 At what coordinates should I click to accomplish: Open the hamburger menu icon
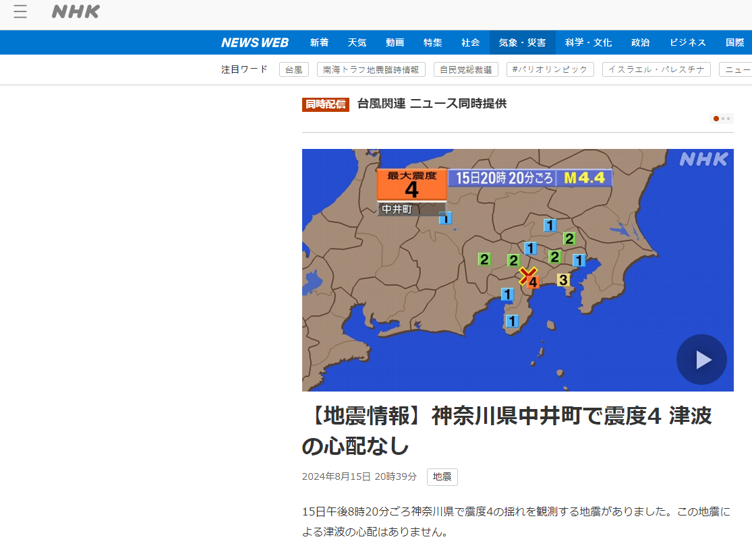(x=20, y=11)
